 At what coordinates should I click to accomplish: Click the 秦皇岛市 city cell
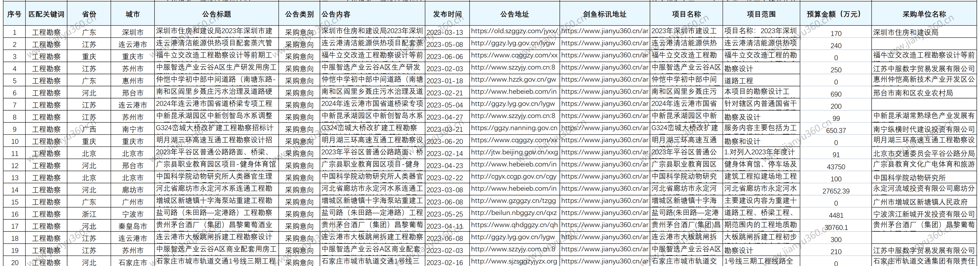pyautogui.click(x=133, y=226)
